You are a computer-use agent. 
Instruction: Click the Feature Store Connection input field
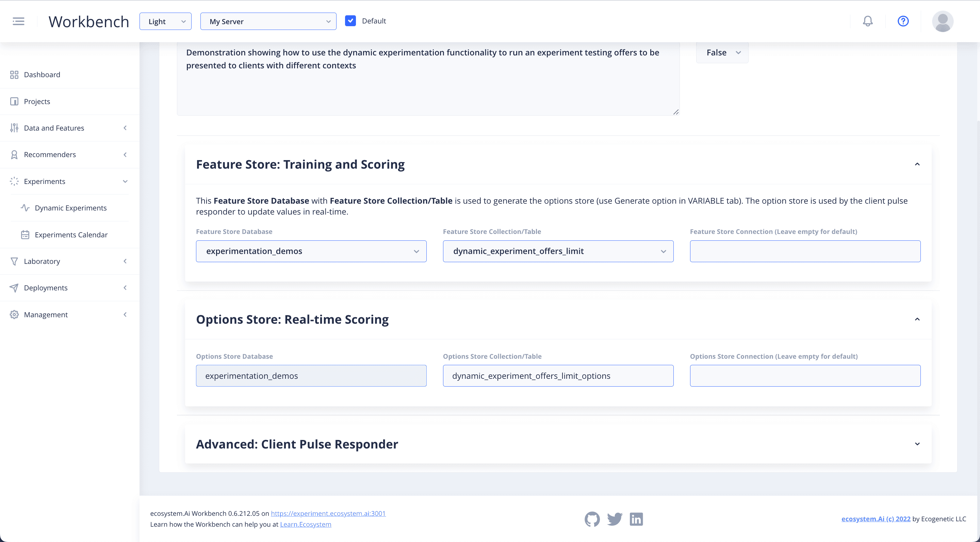point(805,251)
